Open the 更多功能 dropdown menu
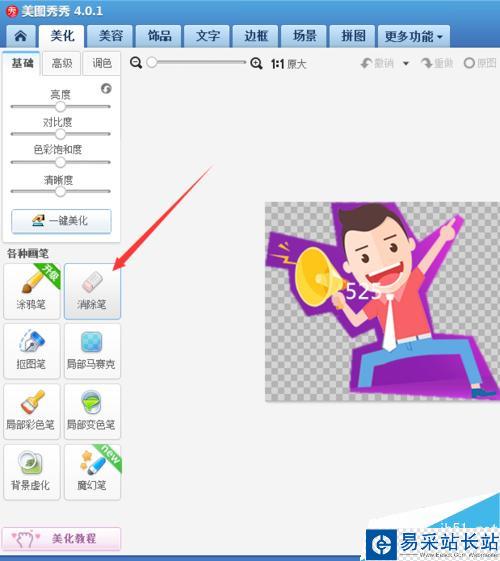 tap(414, 36)
